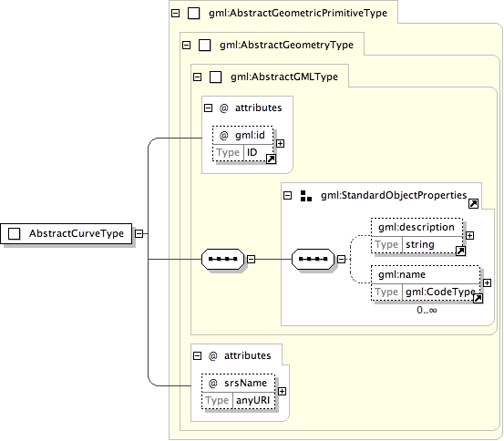Select the ID type value
Screen dimensions: 504x441
coord(252,152)
